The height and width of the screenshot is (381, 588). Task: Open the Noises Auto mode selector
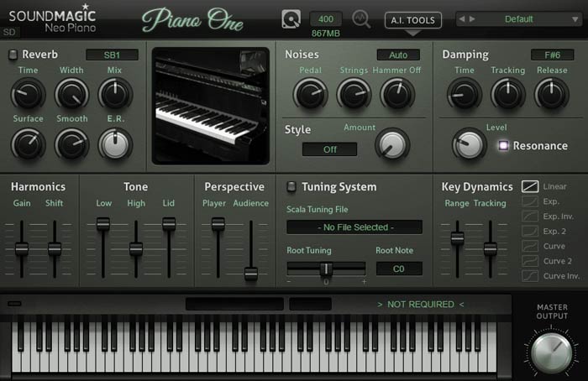(x=398, y=55)
